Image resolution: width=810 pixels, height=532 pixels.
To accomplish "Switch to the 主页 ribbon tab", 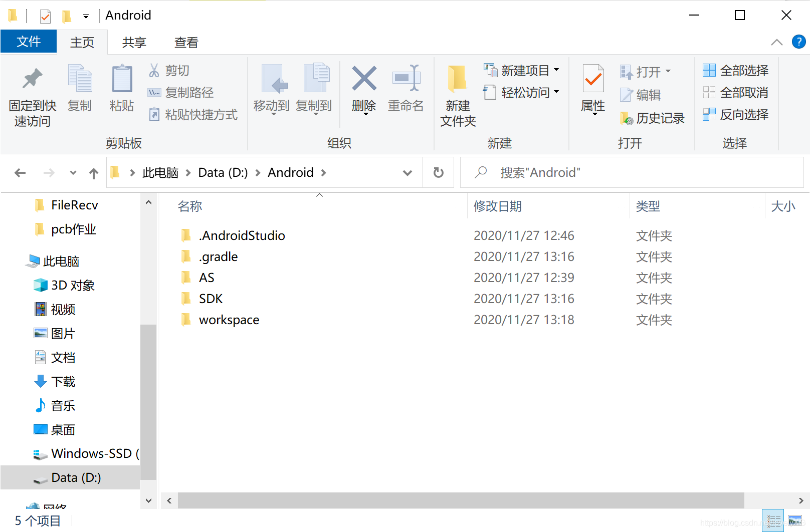I will pos(82,42).
